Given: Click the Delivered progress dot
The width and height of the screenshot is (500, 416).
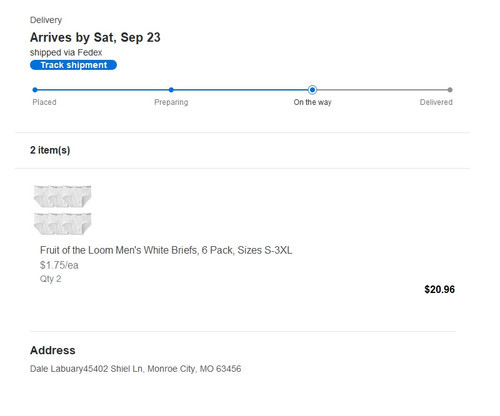Looking at the screenshot, I should tap(450, 90).
